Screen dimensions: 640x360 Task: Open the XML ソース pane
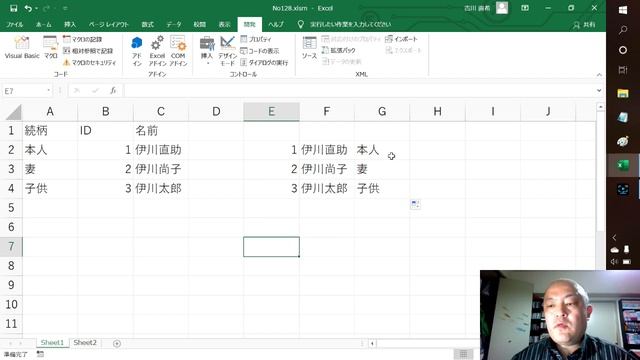pos(309,48)
